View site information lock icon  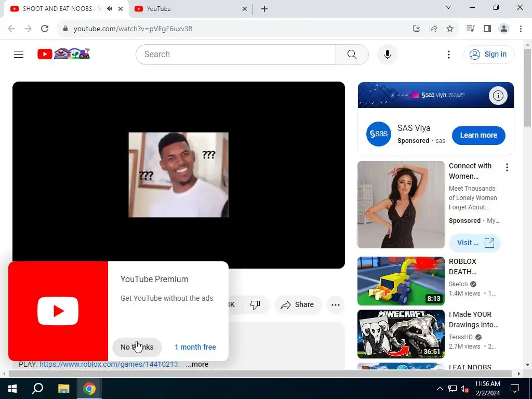65,29
